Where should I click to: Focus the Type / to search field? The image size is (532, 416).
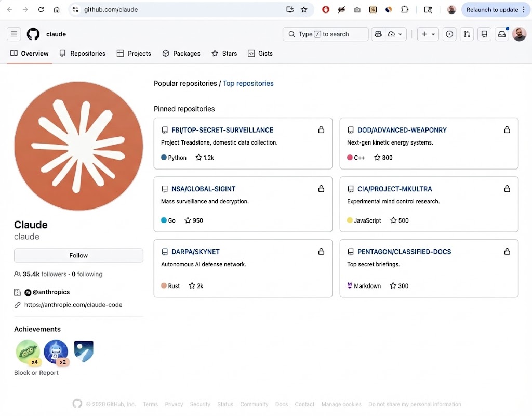325,34
